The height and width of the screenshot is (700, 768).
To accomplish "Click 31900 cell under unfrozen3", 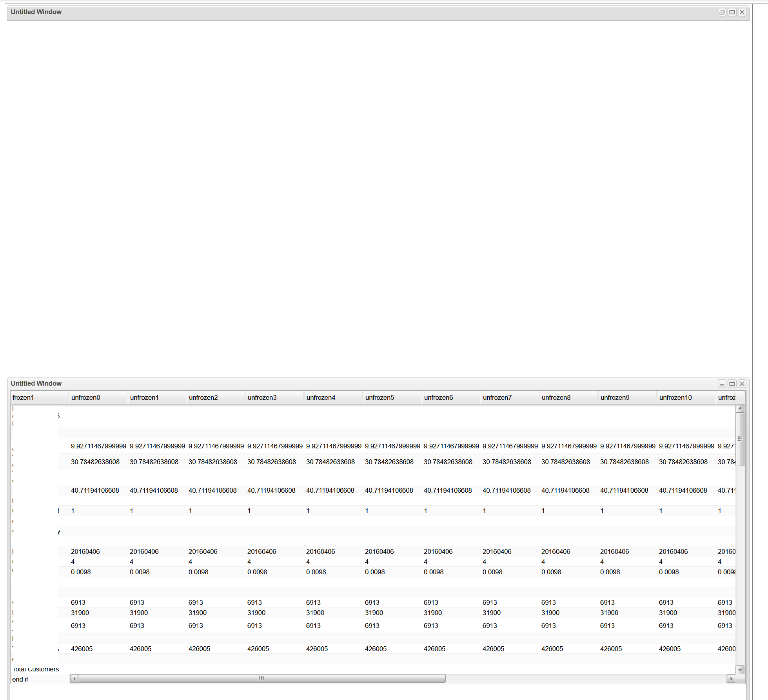I will pos(275,613).
